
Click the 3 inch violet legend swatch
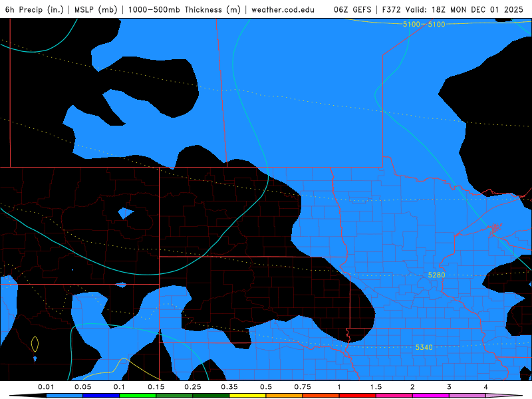click(467, 396)
